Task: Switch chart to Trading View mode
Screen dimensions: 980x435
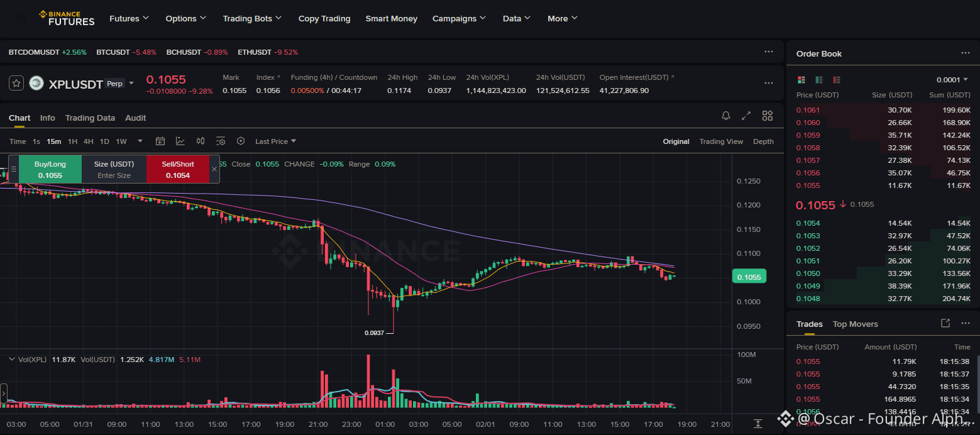Action: pos(721,141)
